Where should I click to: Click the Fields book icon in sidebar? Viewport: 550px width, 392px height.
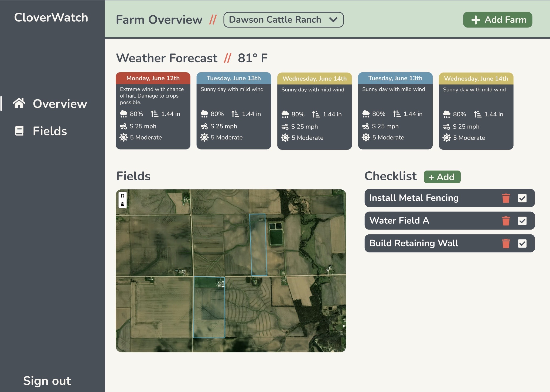(x=19, y=131)
